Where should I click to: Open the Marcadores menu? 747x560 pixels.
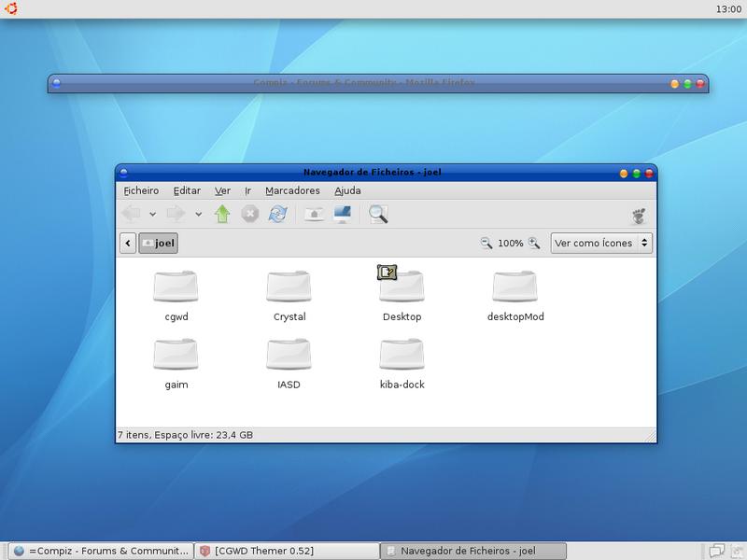pyautogui.click(x=292, y=191)
